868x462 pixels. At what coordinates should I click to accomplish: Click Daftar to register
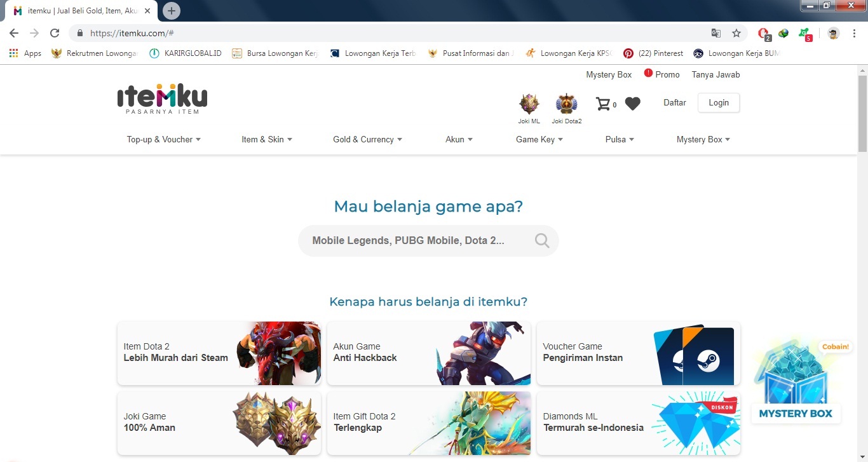[x=675, y=102]
